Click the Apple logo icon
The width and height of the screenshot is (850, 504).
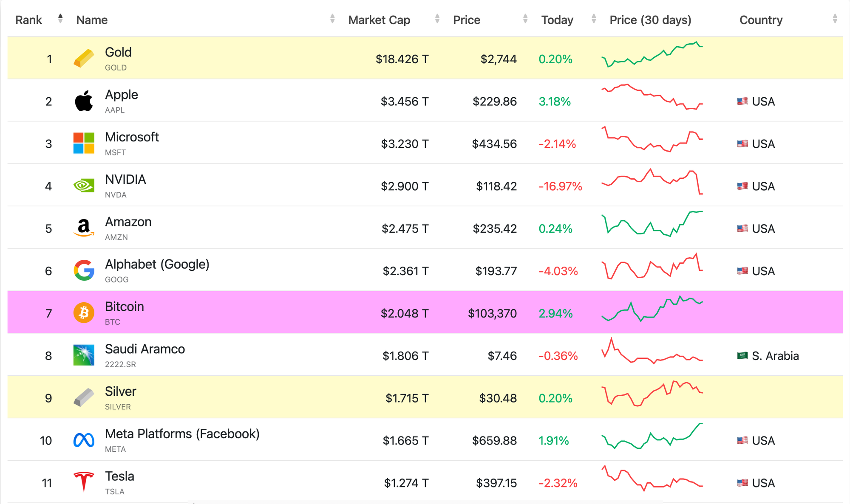tap(84, 101)
